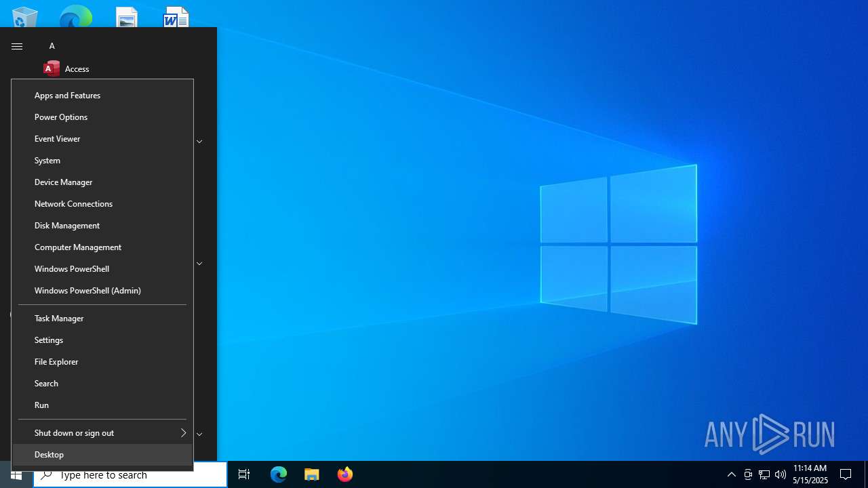Screen dimensions: 868x488
Task: Click the Meet Now tray icon
Action: pyautogui.click(x=748, y=474)
